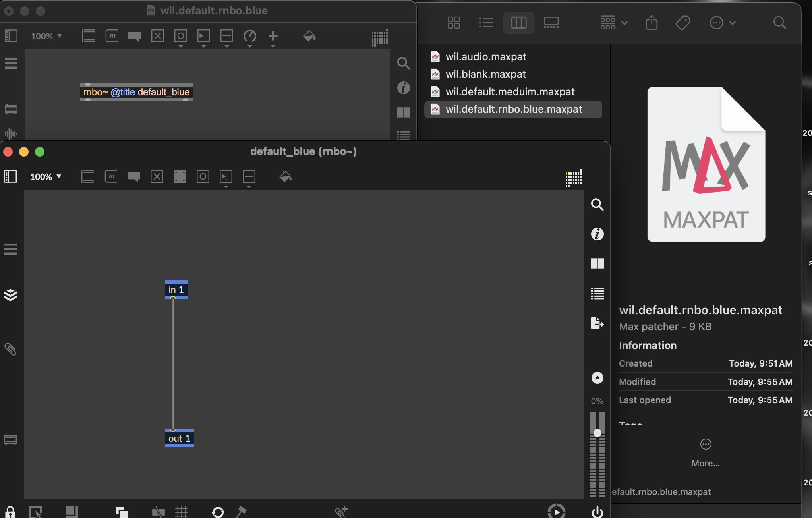812x518 pixels.
Task: Open paperclip snippets in rnbo~ left sidebar
Action: pos(10,349)
